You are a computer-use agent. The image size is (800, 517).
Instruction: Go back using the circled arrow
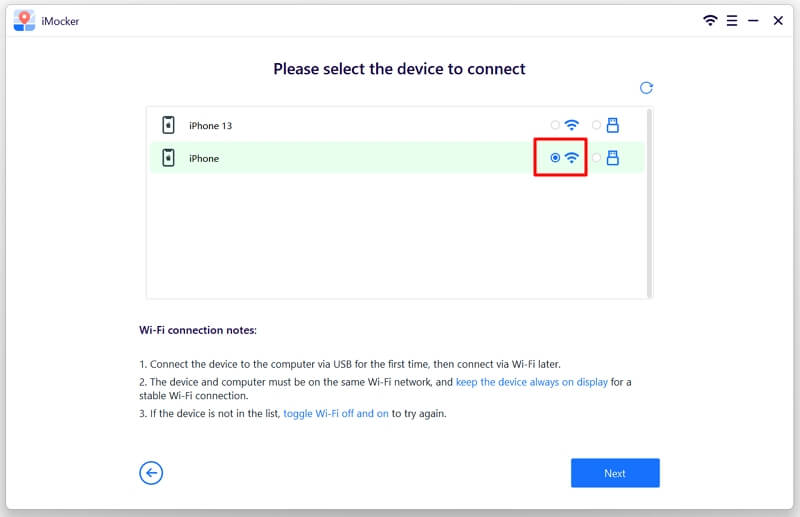[x=151, y=473]
